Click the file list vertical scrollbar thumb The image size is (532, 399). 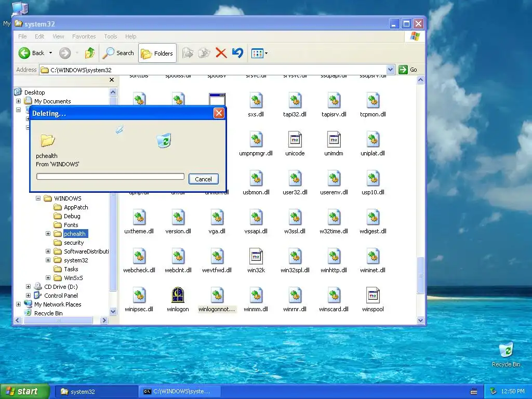pyautogui.click(x=421, y=275)
